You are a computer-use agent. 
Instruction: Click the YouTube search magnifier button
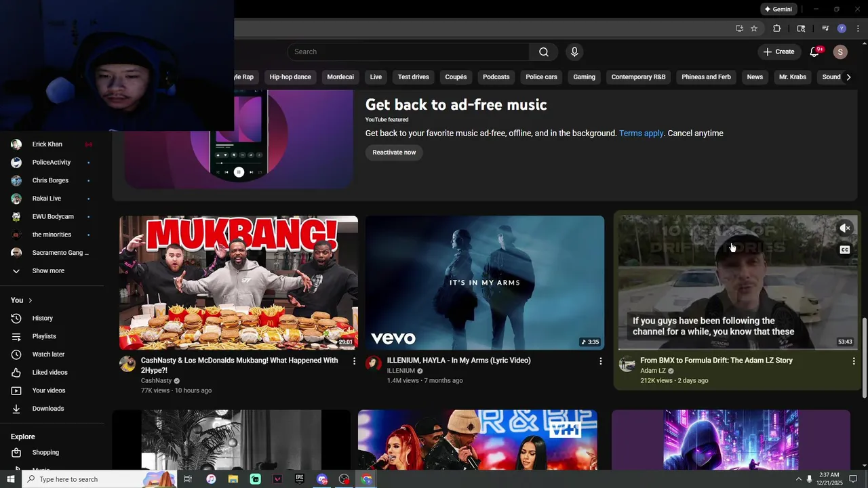[544, 52]
